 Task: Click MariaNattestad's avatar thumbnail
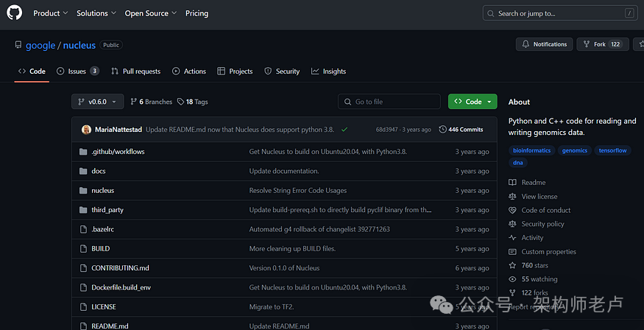click(86, 130)
